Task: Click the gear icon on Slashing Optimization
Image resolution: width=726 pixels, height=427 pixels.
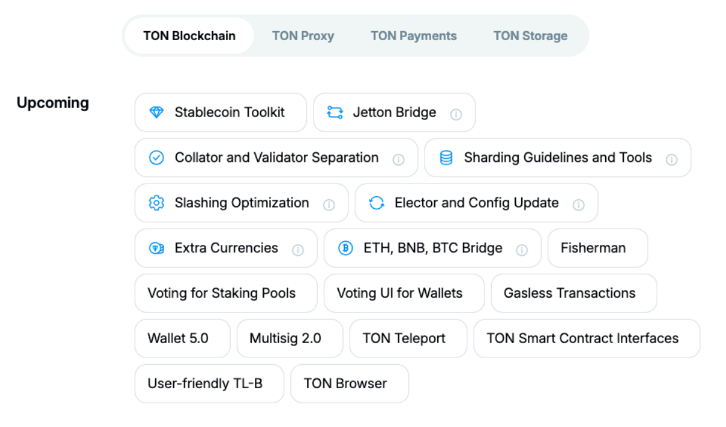Action: tap(156, 203)
